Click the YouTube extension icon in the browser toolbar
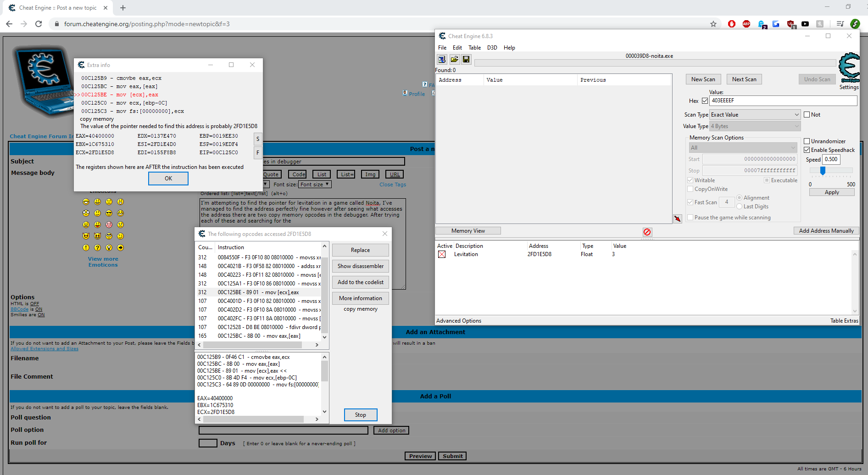Screen dimensions: 868x475 click(x=805, y=24)
